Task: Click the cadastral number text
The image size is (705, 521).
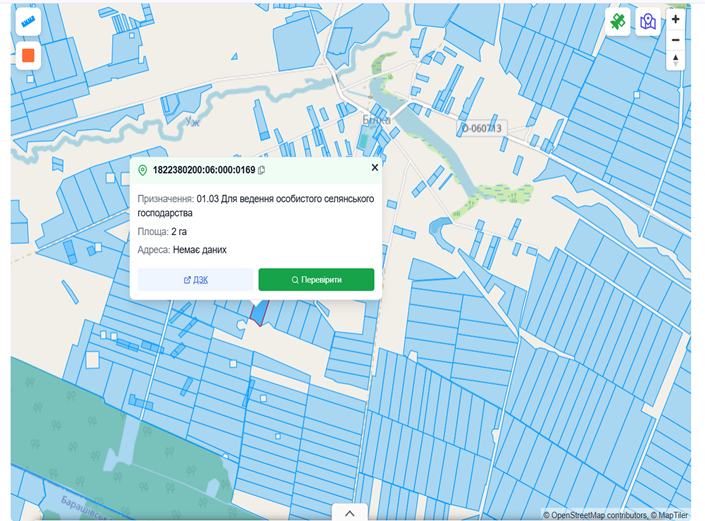Action: tap(204, 170)
